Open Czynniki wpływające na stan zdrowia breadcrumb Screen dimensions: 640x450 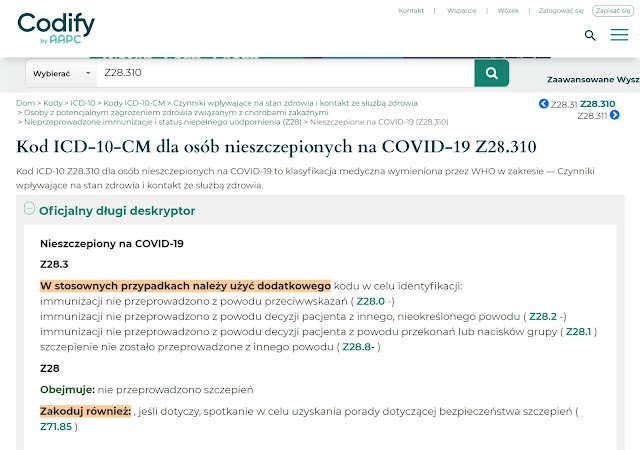coord(295,103)
